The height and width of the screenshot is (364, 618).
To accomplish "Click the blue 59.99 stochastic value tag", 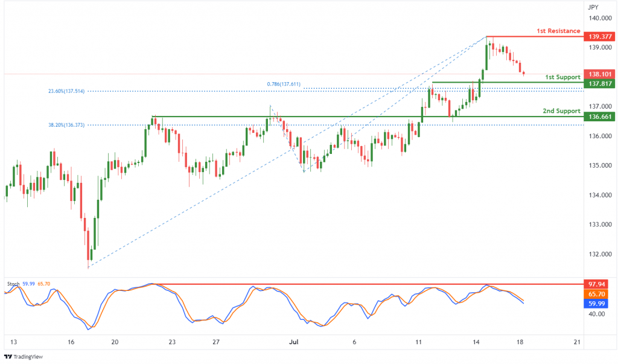I will click(596, 304).
